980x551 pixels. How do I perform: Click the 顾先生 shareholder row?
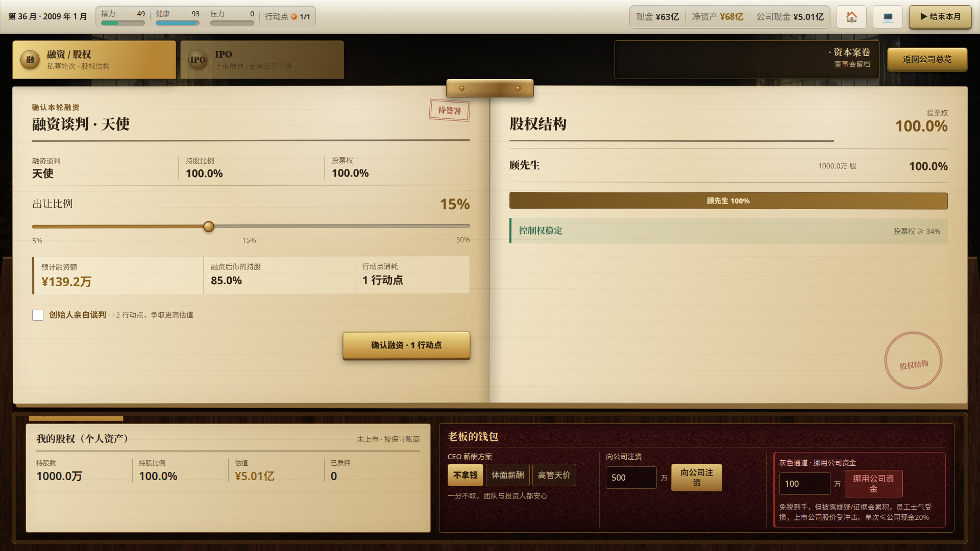[x=728, y=166]
